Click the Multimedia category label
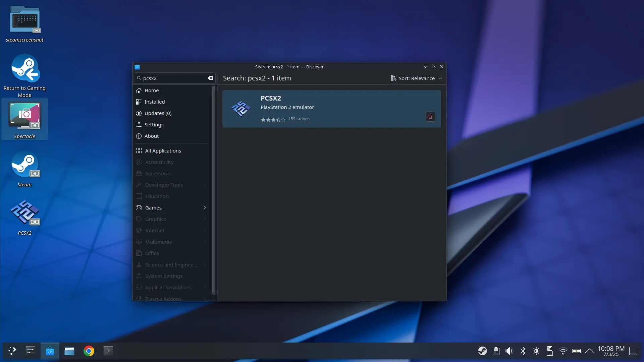This screenshot has width=644, height=362. tap(158, 242)
